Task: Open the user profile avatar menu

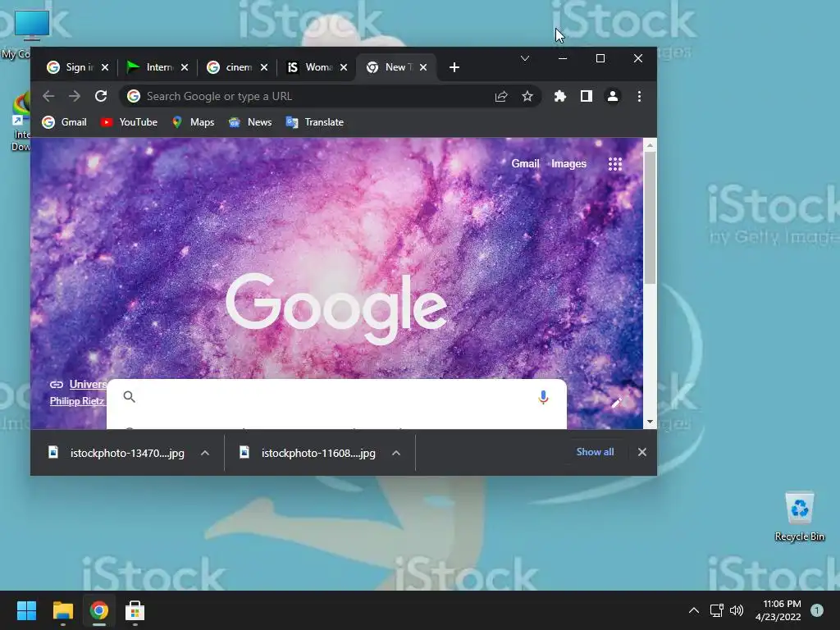Action: 612,97
